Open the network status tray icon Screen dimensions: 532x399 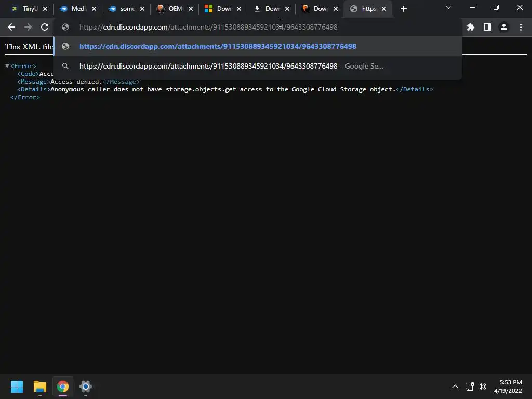tap(470, 387)
